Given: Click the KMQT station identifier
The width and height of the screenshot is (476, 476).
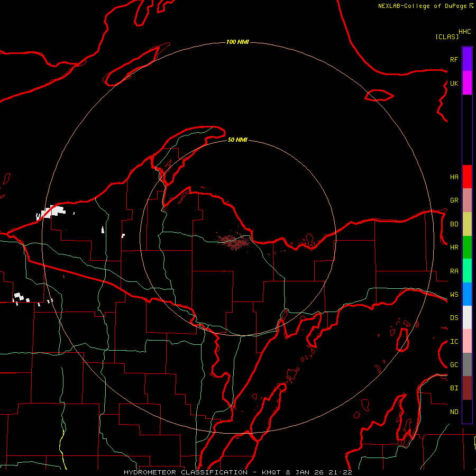Looking at the screenshot, I should (272, 472).
